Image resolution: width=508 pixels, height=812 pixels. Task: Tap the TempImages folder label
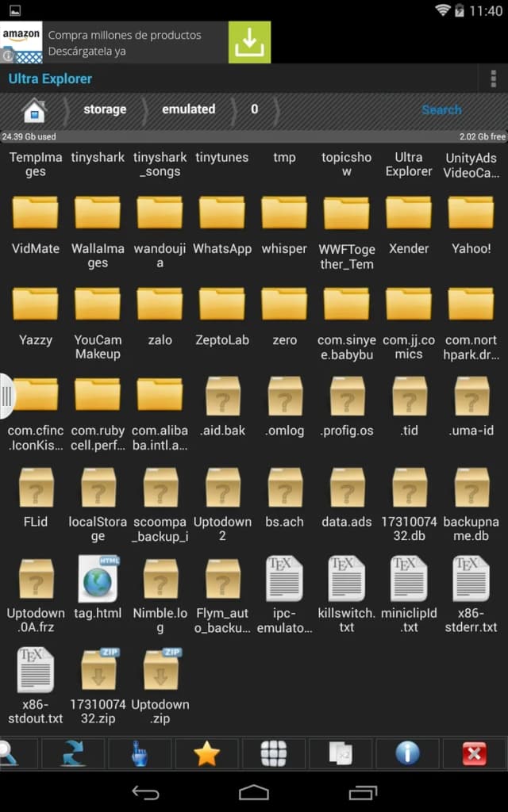(35, 164)
